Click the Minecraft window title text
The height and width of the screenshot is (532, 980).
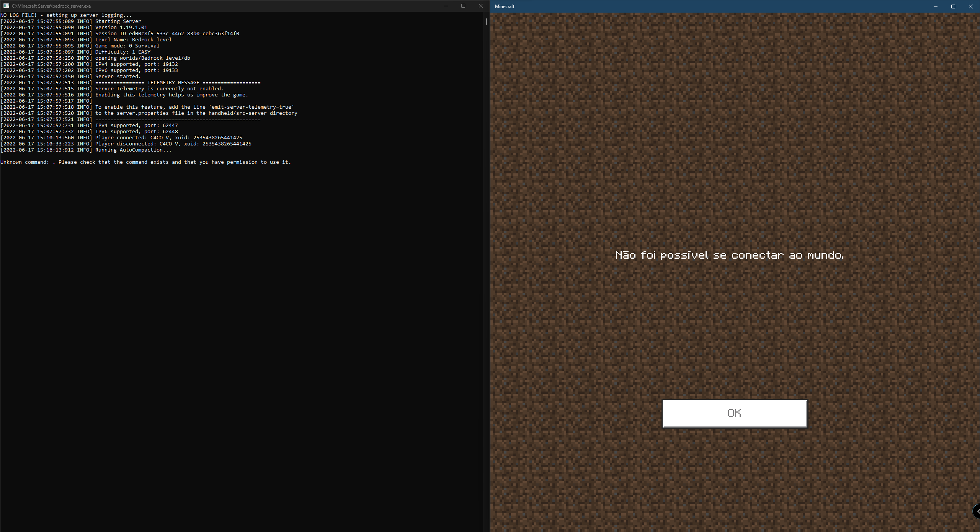pyautogui.click(x=505, y=6)
